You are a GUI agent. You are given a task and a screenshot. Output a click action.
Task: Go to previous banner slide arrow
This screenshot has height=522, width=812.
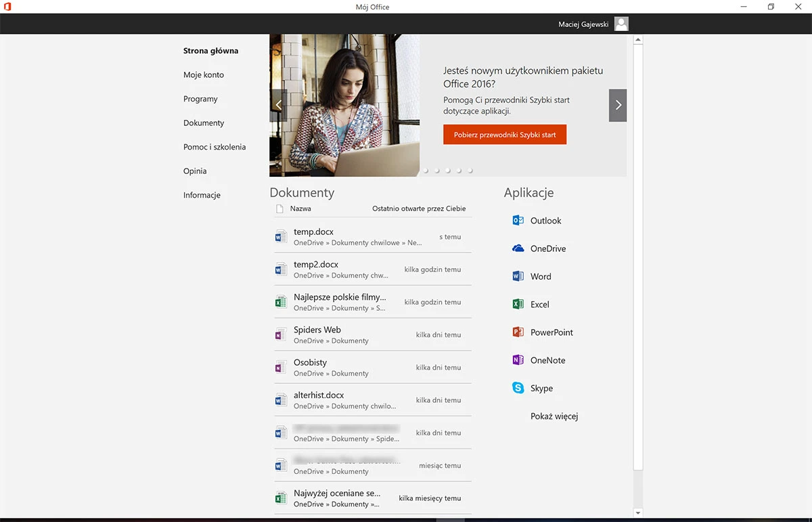pyautogui.click(x=278, y=106)
